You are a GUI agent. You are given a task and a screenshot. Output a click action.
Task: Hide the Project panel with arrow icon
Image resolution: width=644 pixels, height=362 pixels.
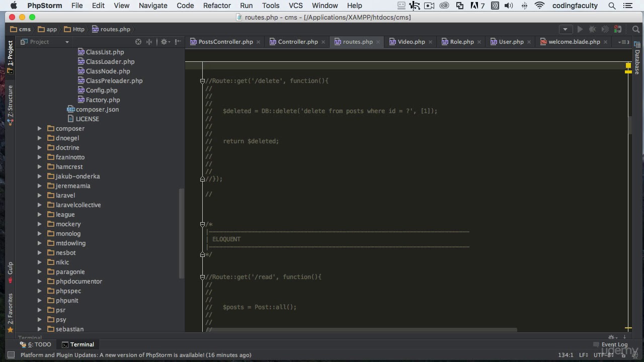178,42
